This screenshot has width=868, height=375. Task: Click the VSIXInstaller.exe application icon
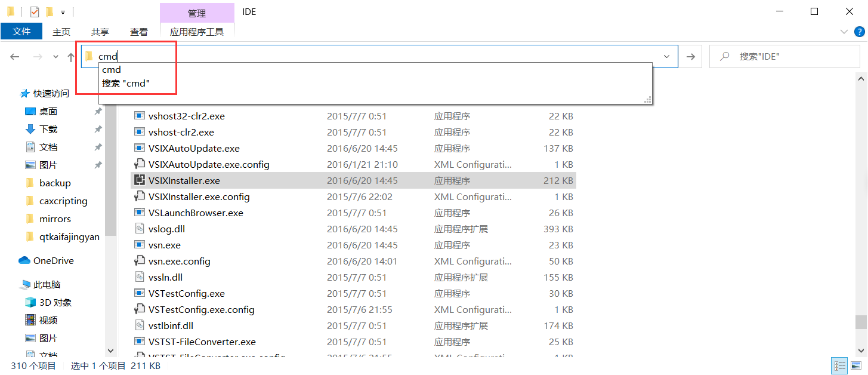pyautogui.click(x=140, y=180)
